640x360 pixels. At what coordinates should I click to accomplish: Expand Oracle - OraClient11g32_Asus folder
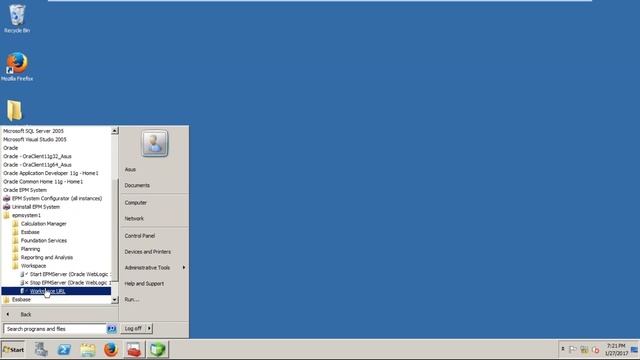click(x=37, y=156)
